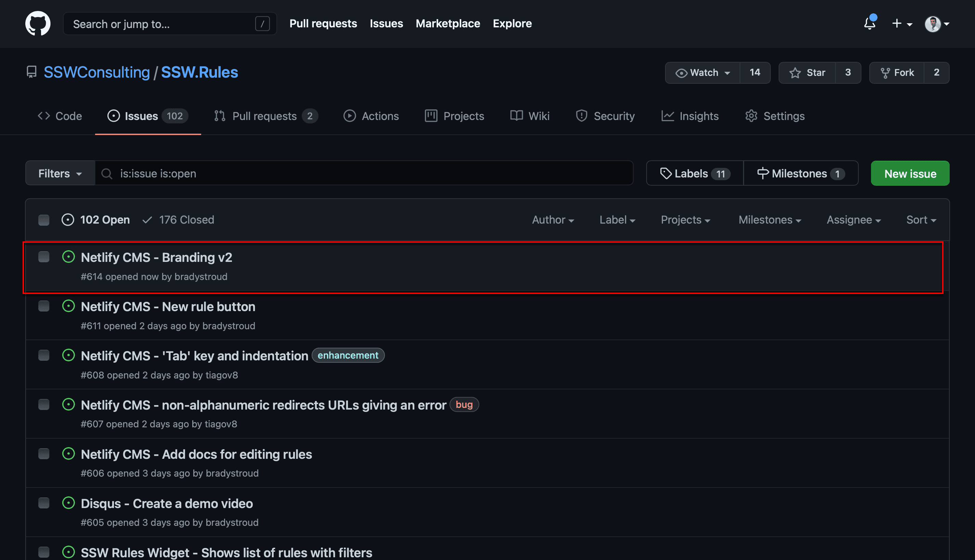
Task: Click open-issue icon beside Disqus demo video
Action: point(68,503)
